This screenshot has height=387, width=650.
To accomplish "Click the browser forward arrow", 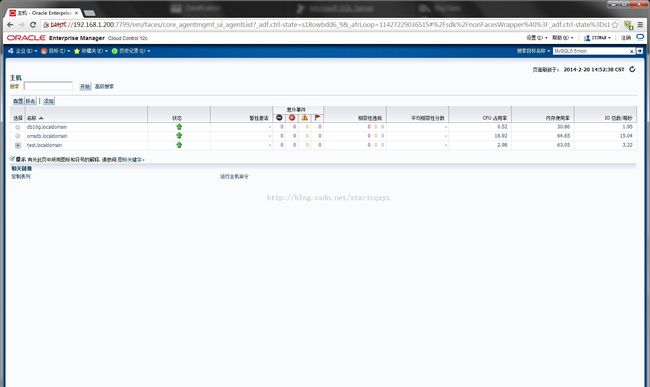I will [x=22, y=25].
